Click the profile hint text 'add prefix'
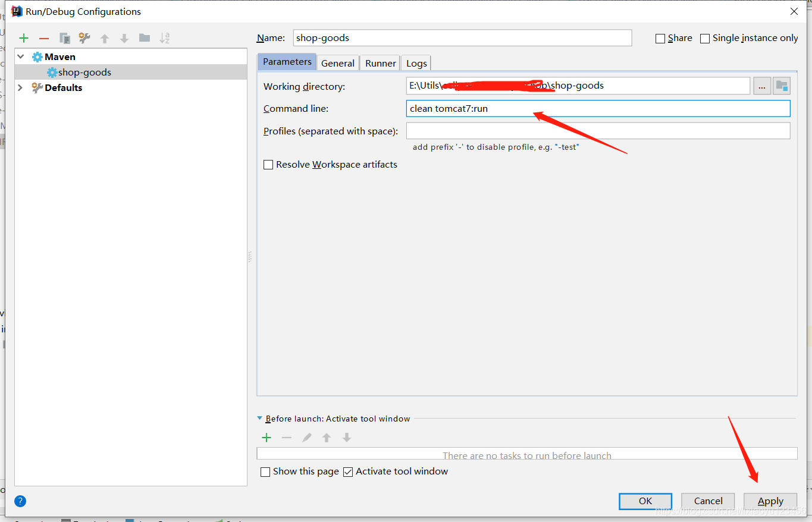 pyautogui.click(x=496, y=147)
